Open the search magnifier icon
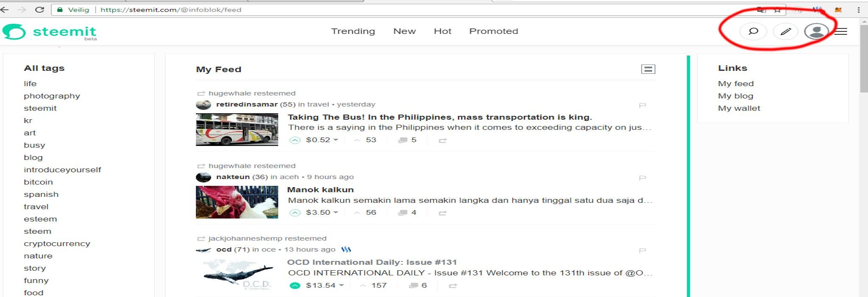 (x=753, y=31)
